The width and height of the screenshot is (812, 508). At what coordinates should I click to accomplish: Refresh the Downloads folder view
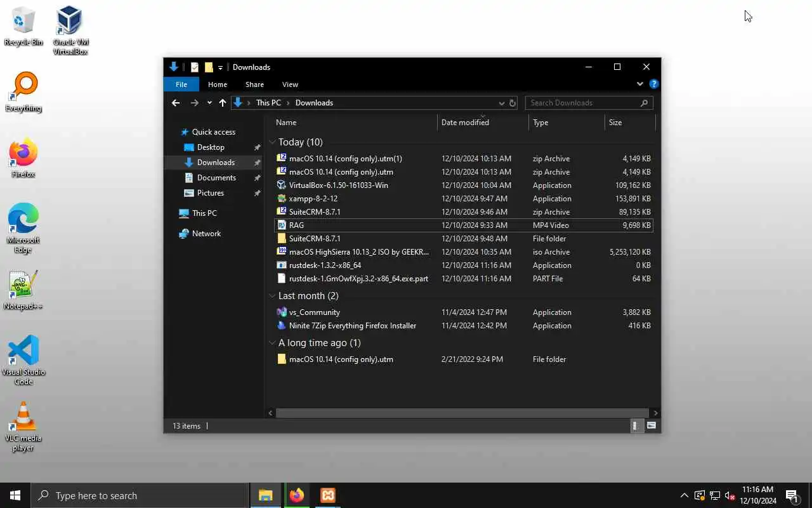coord(513,103)
